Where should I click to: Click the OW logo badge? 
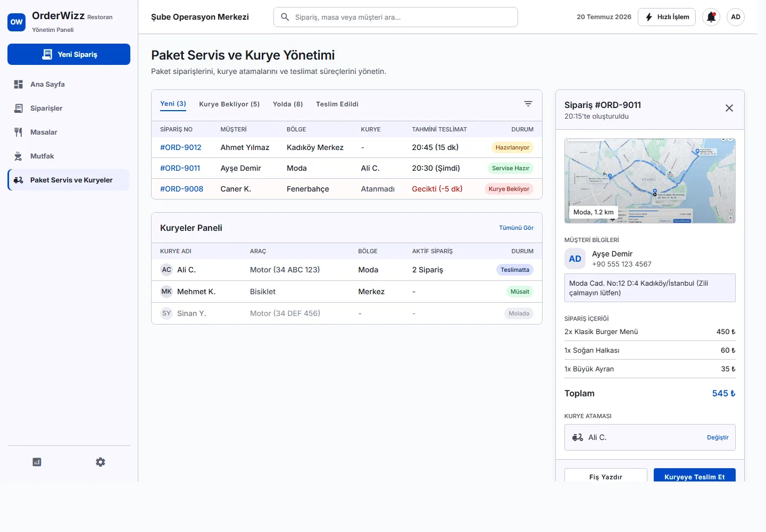[16, 22]
